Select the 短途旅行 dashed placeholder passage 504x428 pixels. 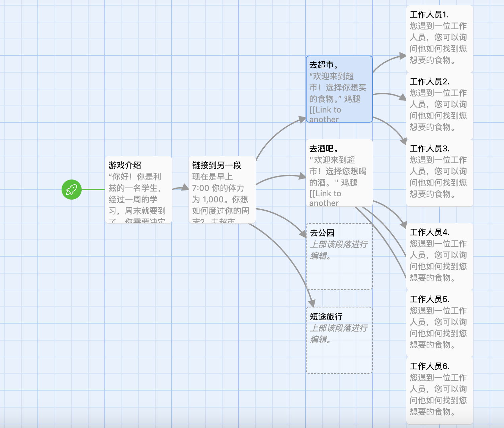coord(339,339)
